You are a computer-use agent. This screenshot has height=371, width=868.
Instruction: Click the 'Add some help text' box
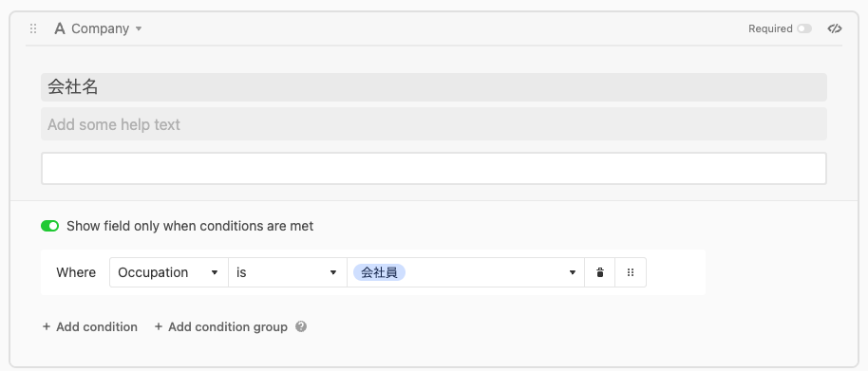(x=434, y=124)
